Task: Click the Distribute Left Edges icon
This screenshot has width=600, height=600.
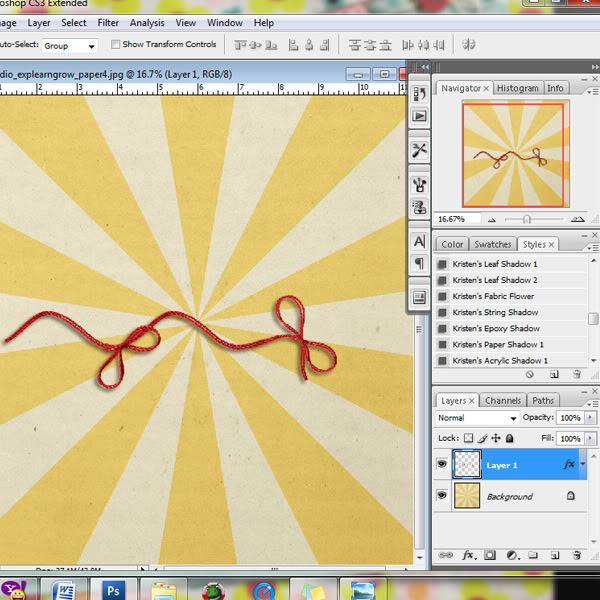Action: click(x=408, y=46)
